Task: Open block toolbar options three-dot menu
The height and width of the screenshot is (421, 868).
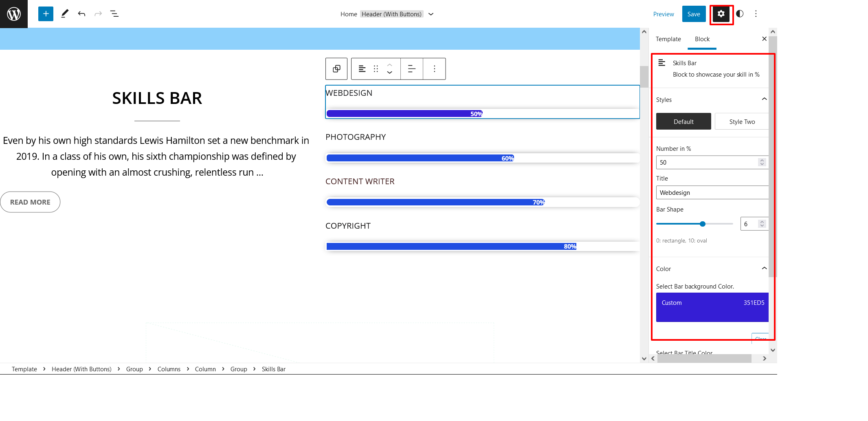Action: (435, 69)
